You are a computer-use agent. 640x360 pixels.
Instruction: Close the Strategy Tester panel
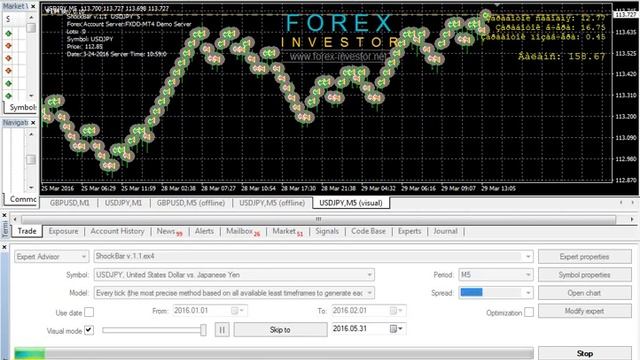[4, 247]
